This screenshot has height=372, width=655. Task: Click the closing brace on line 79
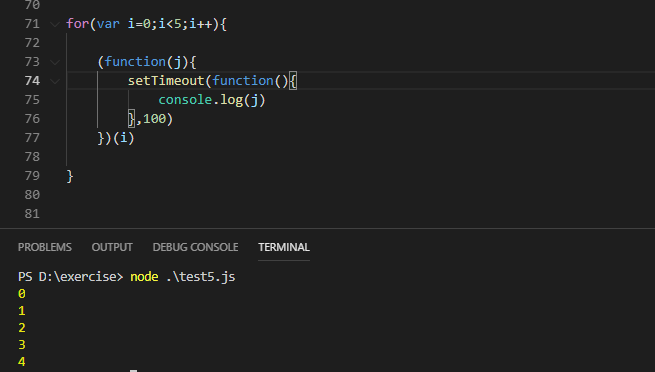pos(70,176)
